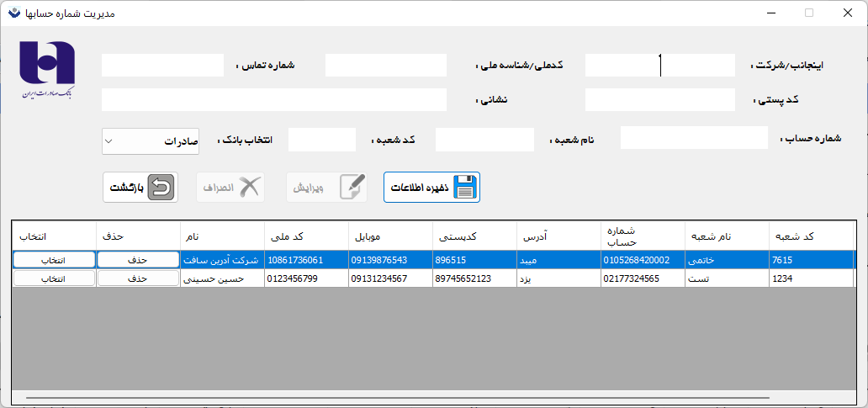Click the table's horizontal scrollbar
Viewport: 868px width, 408px height.
(398, 397)
